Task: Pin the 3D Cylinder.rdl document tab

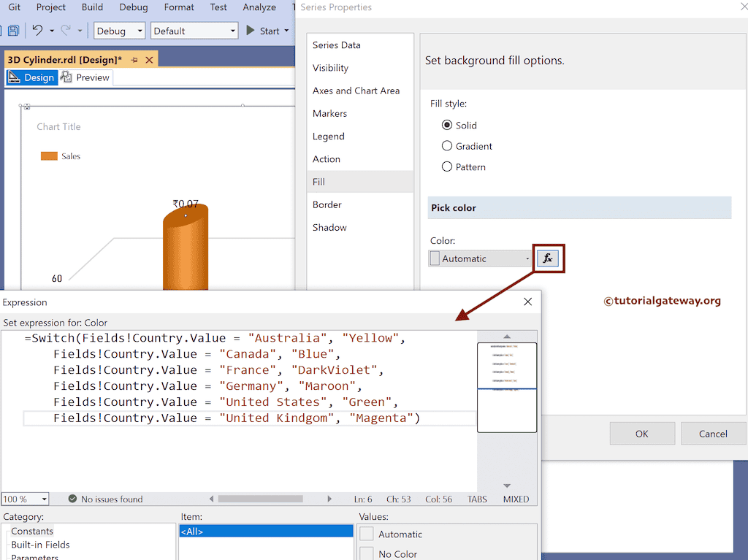Action: point(134,60)
